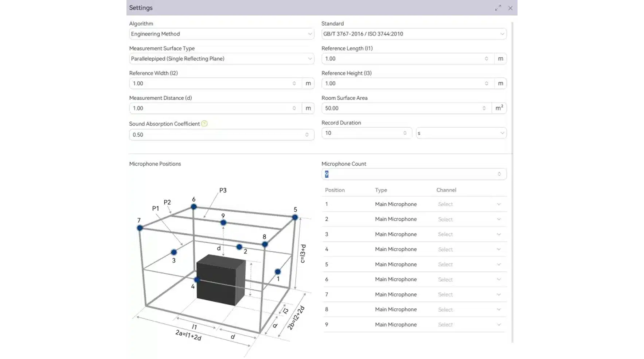Adjust Record Duration stepper arrows
The width and height of the screenshot is (644, 359).
[405, 133]
